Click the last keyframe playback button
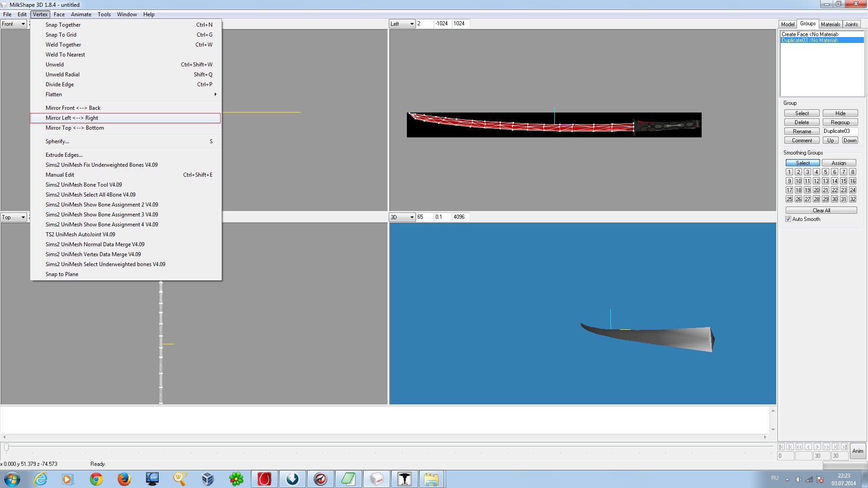Screen dimensions: 868x488 (x=844, y=446)
